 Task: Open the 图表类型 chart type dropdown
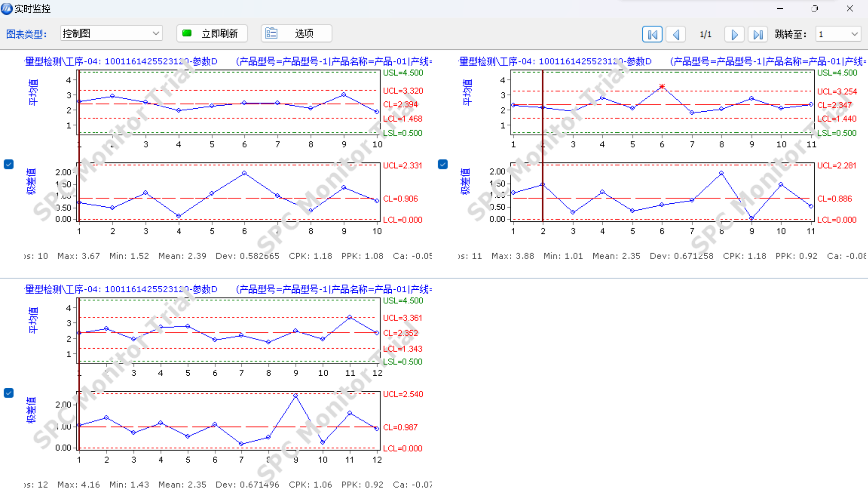tap(156, 33)
